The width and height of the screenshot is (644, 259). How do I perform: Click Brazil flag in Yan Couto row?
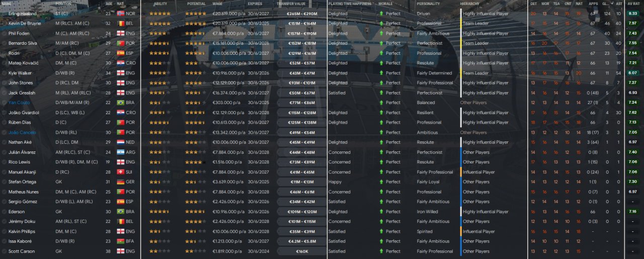120,103
